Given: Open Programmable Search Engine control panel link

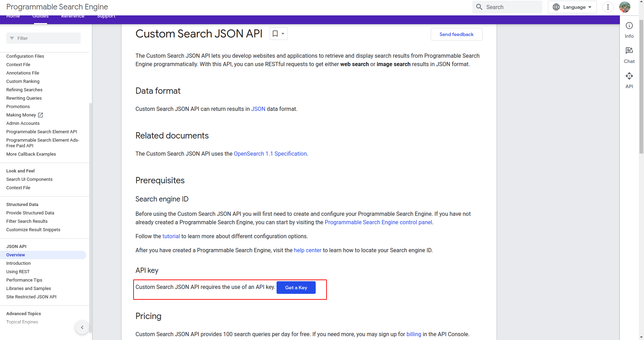Looking at the screenshot, I should pyautogui.click(x=378, y=222).
